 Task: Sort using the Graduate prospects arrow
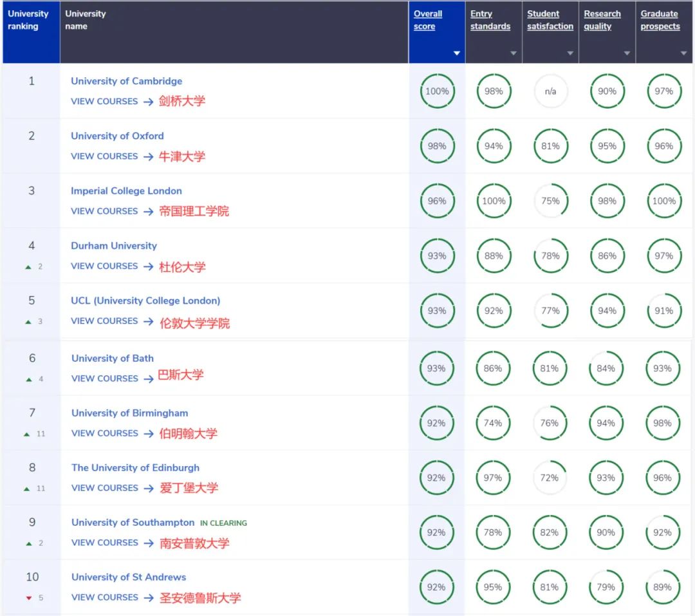coord(683,53)
